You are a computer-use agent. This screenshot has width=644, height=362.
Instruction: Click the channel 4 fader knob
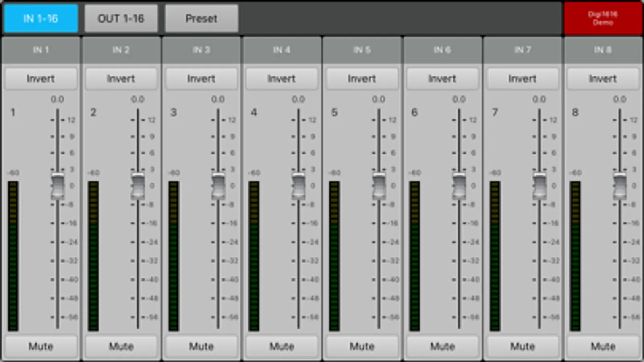[298, 186]
